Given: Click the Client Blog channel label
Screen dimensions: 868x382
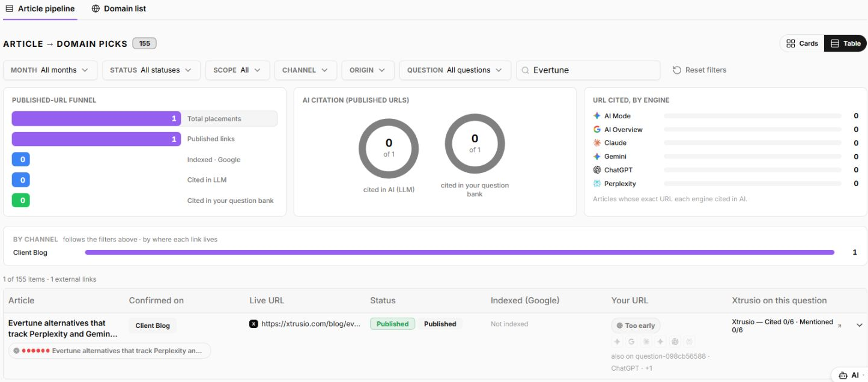Looking at the screenshot, I should tap(30, 252).
